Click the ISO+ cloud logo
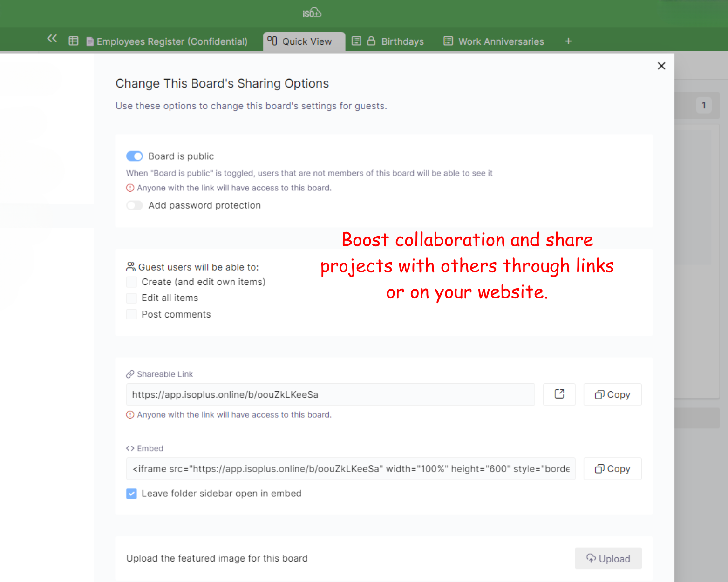The width and height of the screenshot is (728, 582). (312, 13)
